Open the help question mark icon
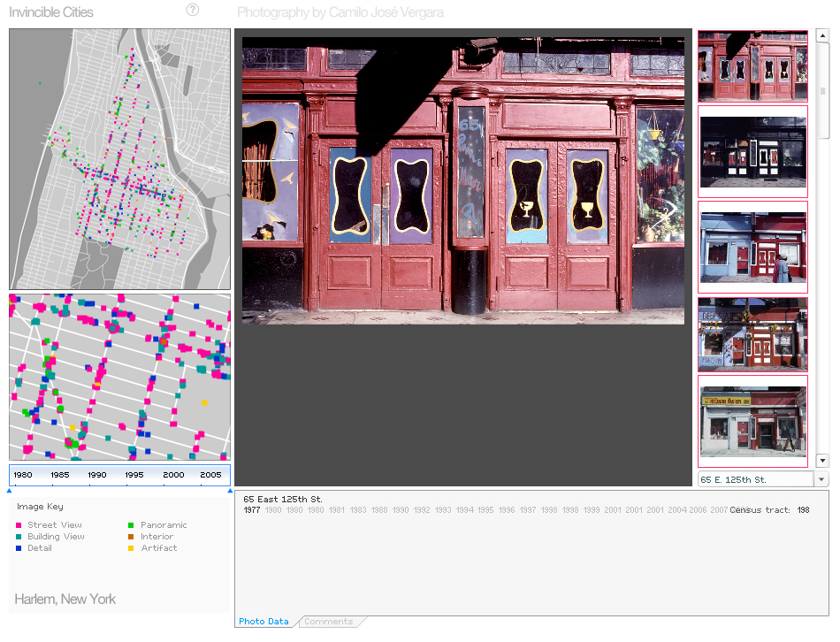Screen dimensions: 840x642 point(193,10)
